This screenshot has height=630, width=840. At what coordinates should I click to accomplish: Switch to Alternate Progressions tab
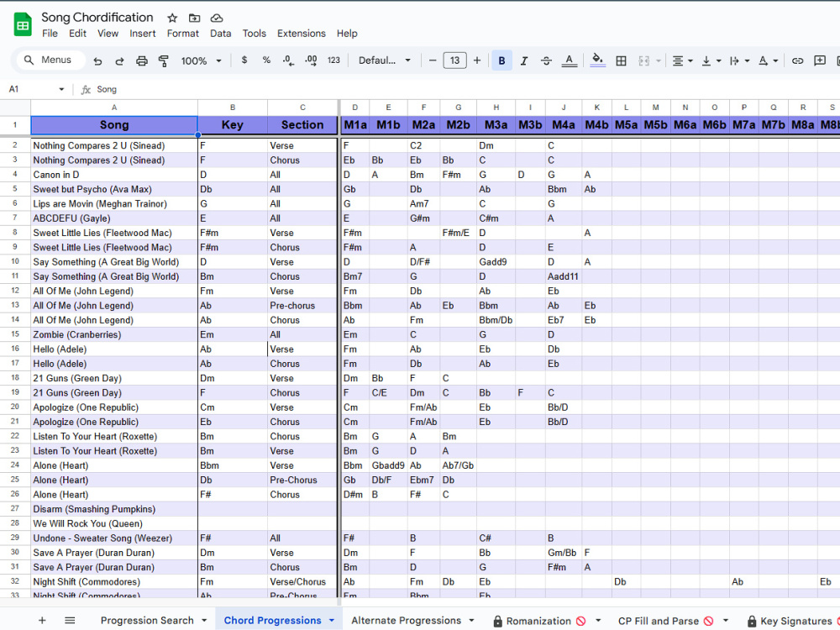[x=406, y=621]
